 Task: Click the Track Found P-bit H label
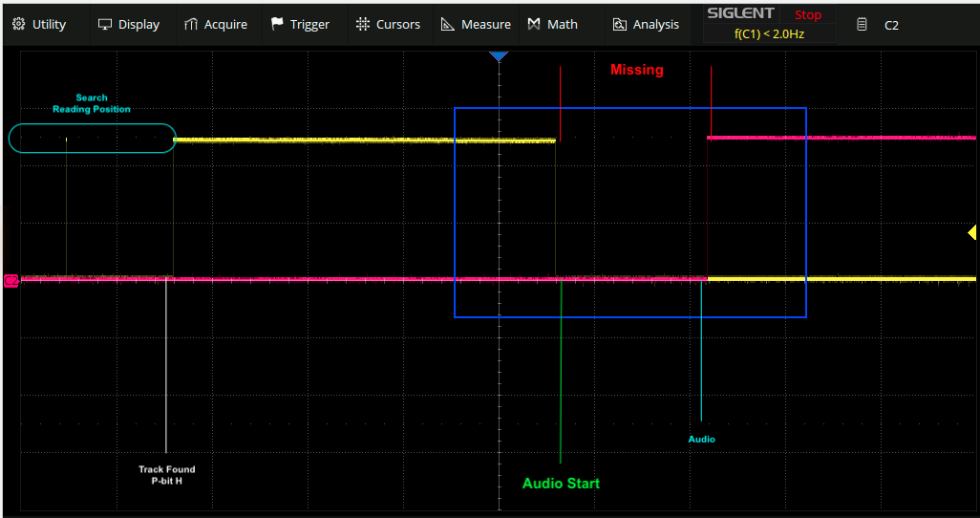pyautogui.click(x=166, y=475)
